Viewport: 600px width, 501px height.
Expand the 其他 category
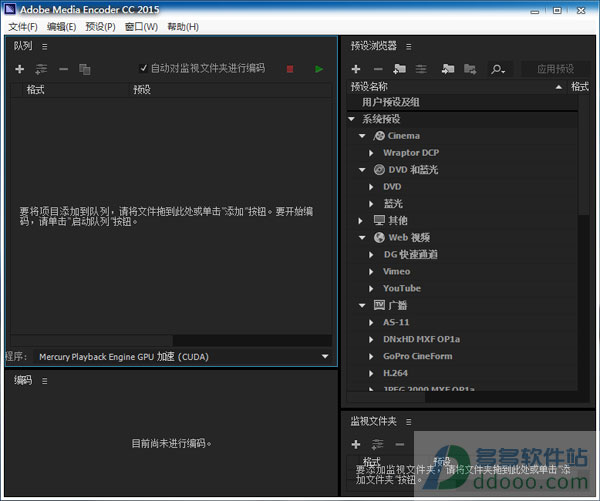360,220
